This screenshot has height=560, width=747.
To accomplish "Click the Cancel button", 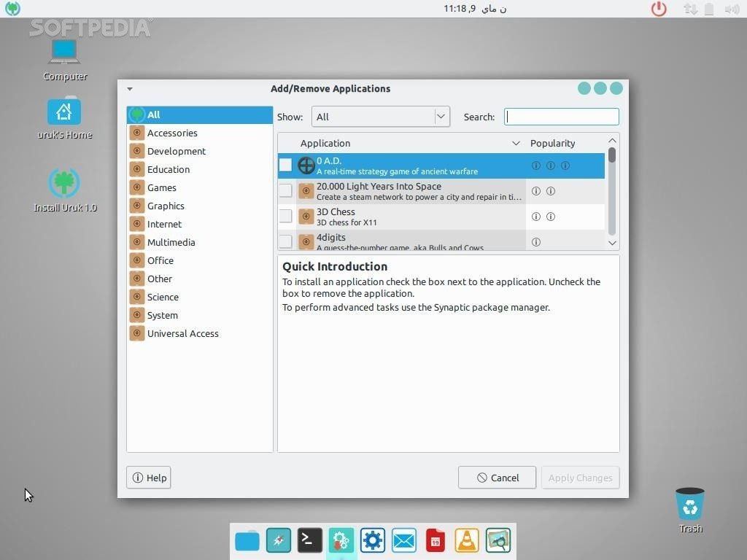I will coord(497,478).
